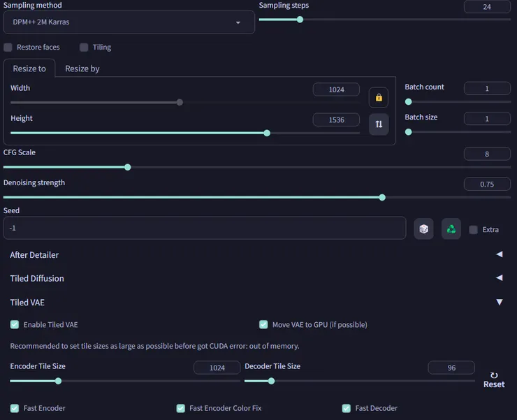Open the Sampling method dropdown
The image size is (517, 420).
click(x=129, y=22)
